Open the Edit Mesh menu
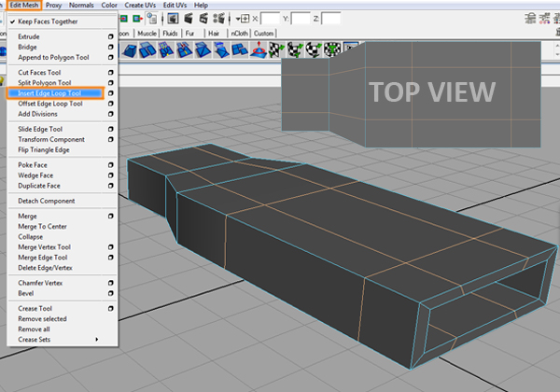The width and height of the screenshot is (560, 392). (24, 5)
